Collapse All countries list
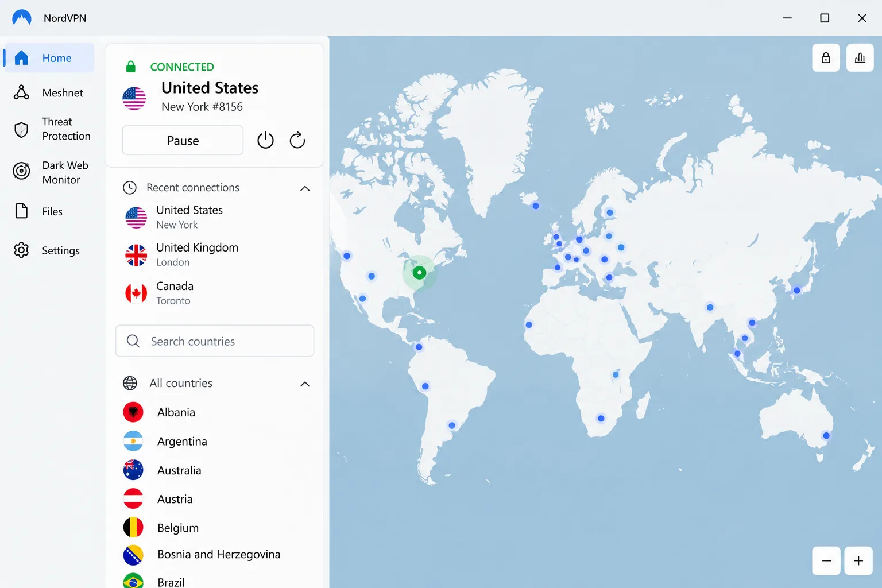Image resolution: width=882 pixels, height=588 pixels. (x=305, y=384)
